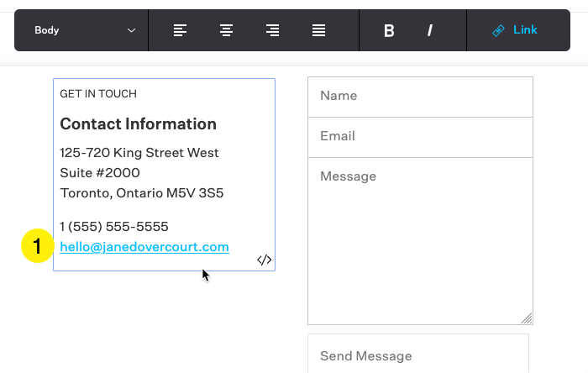This screenshot has width=588, height=373.
Task: Center align the text
Action: (226, 30)
